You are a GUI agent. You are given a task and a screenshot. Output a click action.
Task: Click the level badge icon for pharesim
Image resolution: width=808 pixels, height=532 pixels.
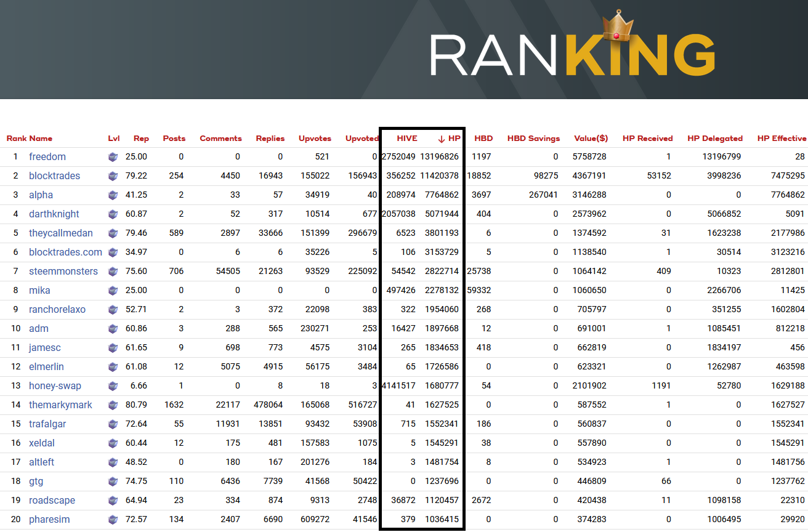click(x=113, y=520)
